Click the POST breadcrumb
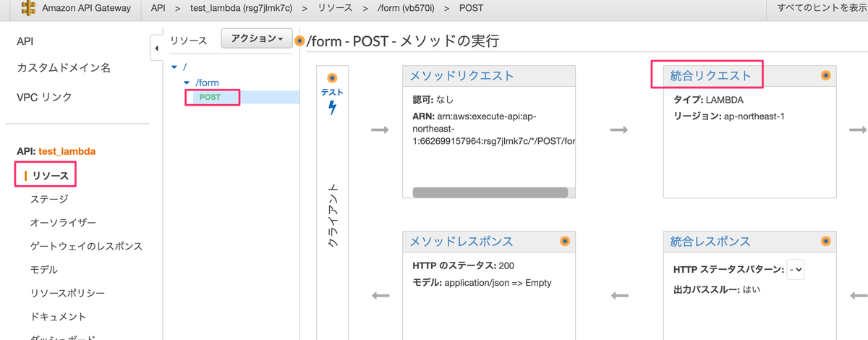 pyautogui.click(x=472, y=8)
